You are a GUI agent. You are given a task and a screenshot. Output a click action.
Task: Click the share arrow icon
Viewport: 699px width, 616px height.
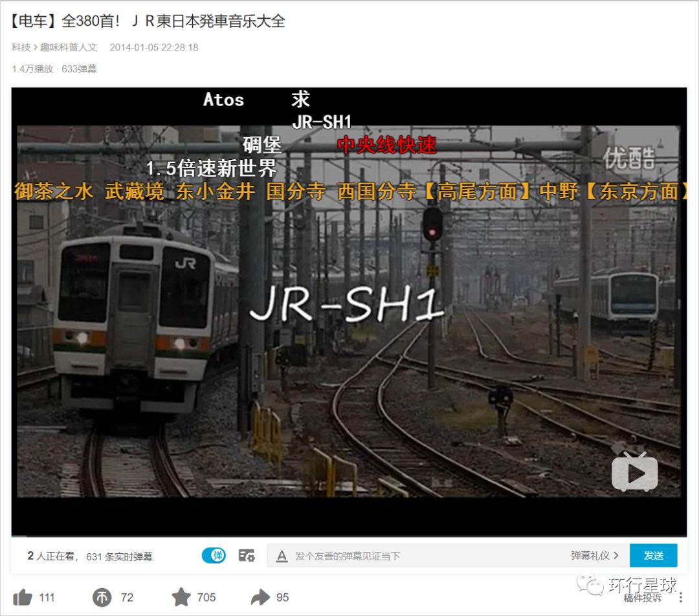261,597
